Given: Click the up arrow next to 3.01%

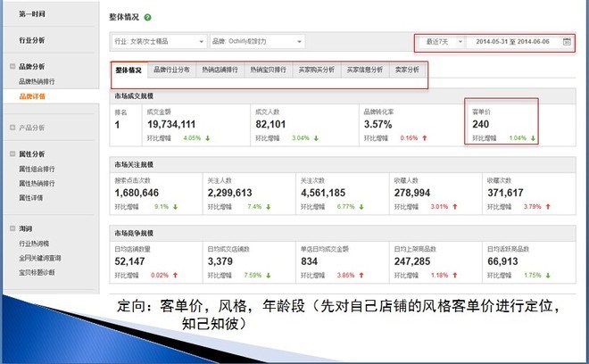Looking at the screenshot, I should tap(455, 207).
